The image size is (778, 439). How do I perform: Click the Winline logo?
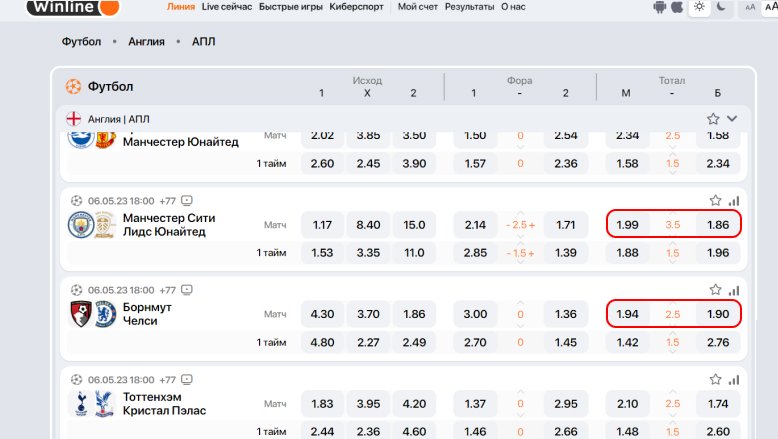click(72, 7)
